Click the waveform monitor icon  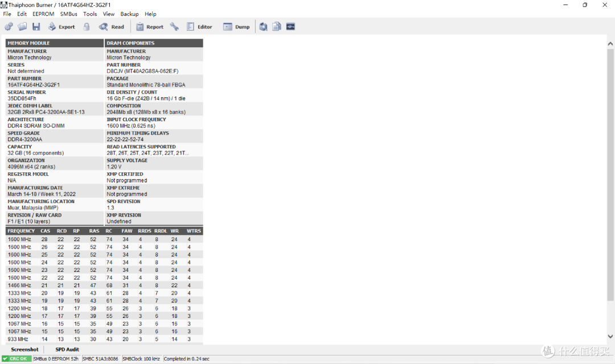[x=290, y=27]
